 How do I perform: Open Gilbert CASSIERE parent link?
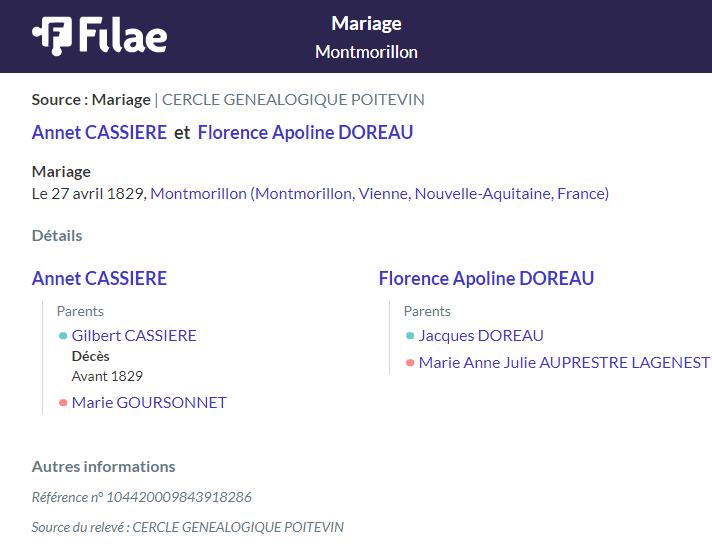134,336
